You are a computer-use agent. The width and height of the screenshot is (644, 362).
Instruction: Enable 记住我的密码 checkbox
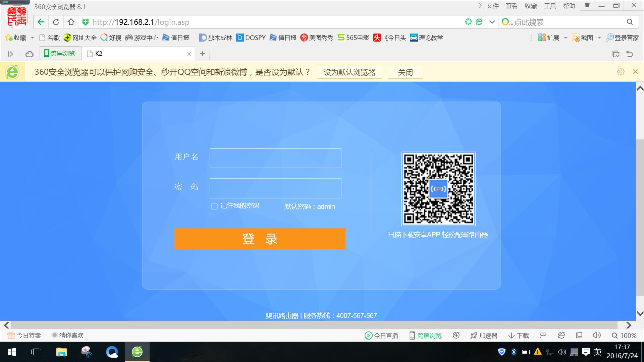pyautogui.click(x=214, y=206)
